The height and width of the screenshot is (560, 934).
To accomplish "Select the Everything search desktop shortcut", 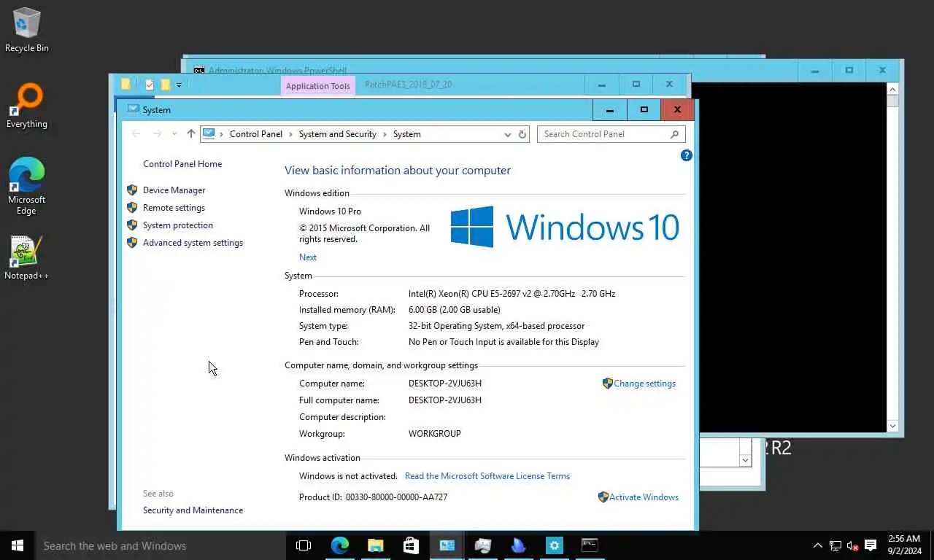I will click(x=27, y=106).
